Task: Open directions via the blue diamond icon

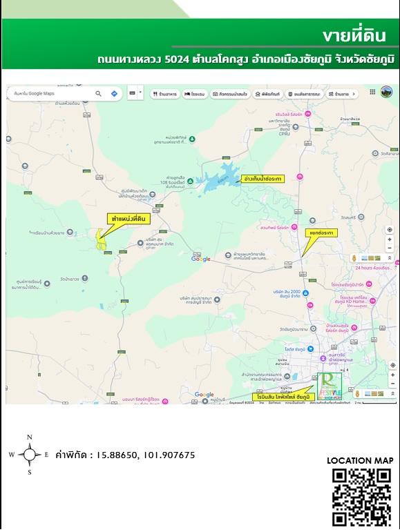Action: pos(115,94)
